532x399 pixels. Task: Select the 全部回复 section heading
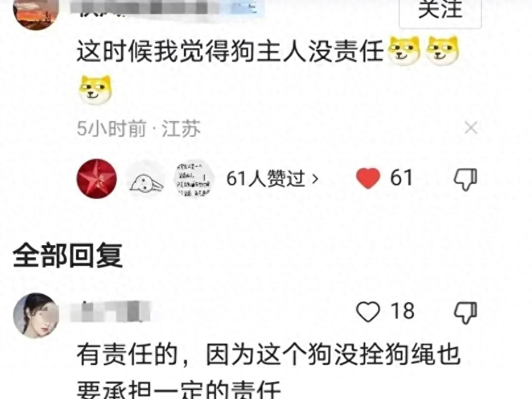tap(68, 255)
